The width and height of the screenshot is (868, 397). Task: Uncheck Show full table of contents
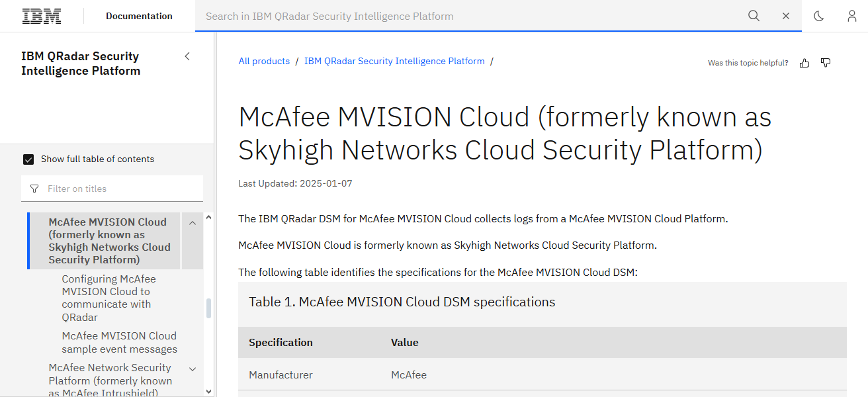click(28, 159)
